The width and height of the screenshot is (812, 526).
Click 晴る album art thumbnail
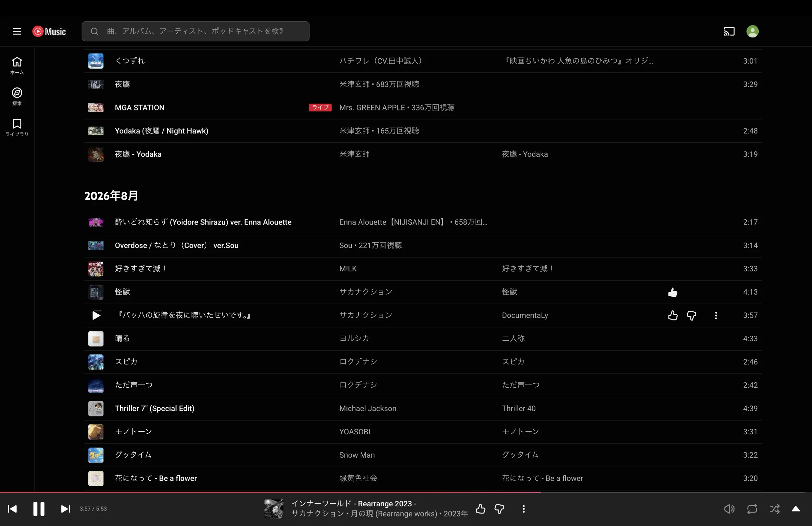[x=96, y=339]
